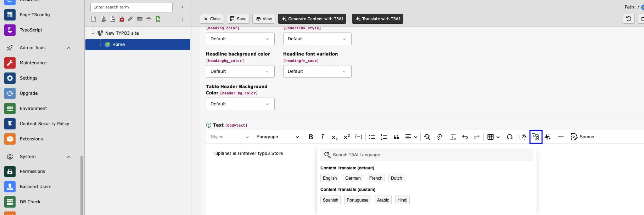Open the insert table dropdown

493,137
